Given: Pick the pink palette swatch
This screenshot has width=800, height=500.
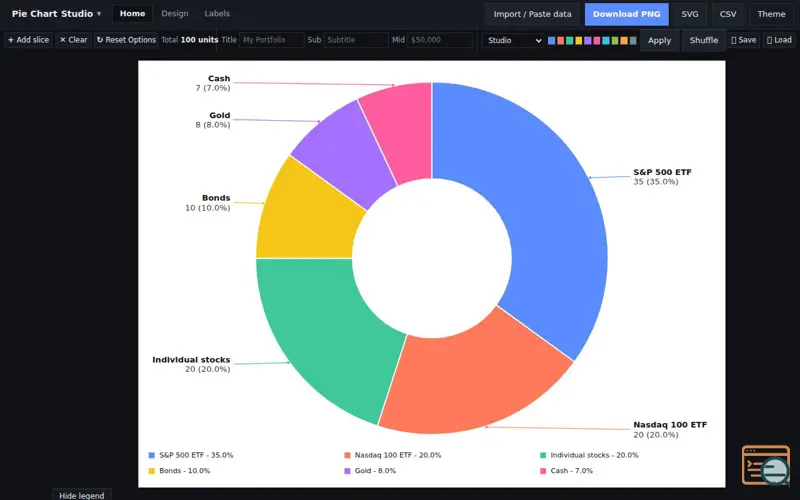Looking at the screenshot, I should (597, 40).
